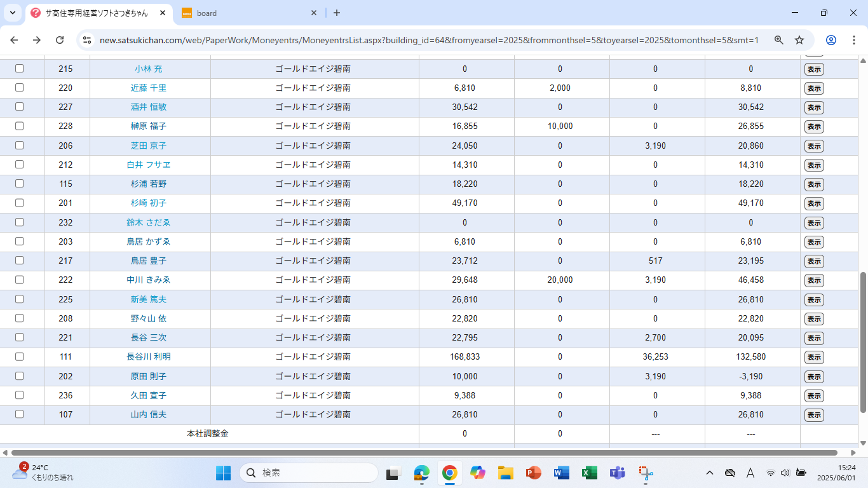The width and height of the screenshot is (868, 488).
Task: Click 表示 button for 杉崎 初子 row
Action: point(814,203)
